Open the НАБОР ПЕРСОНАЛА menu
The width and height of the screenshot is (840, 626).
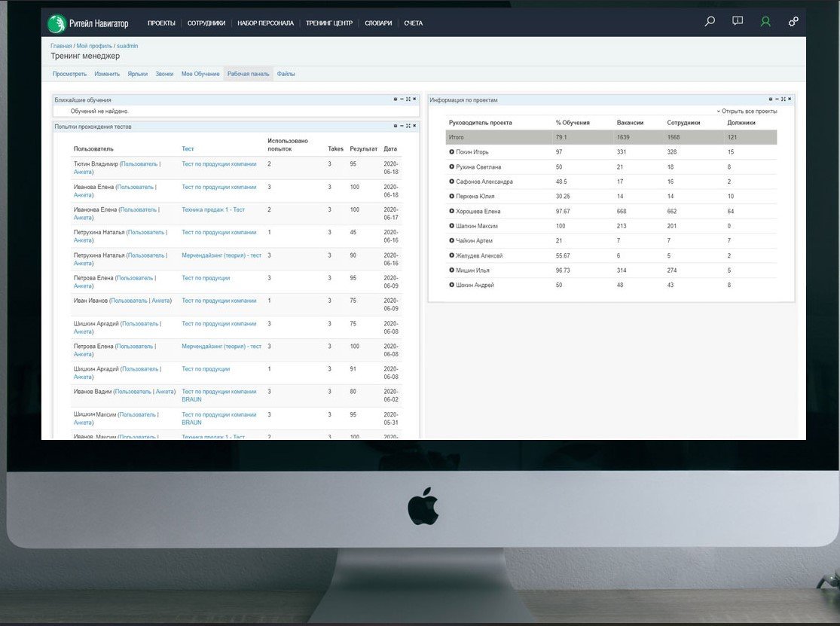[265, 23]
